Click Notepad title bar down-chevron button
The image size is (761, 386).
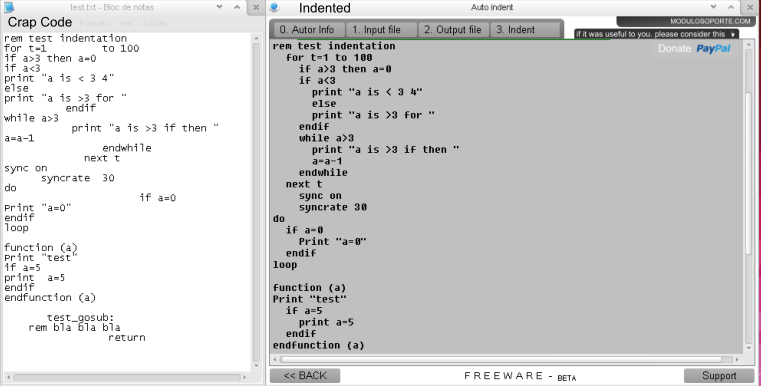(219, 7)
